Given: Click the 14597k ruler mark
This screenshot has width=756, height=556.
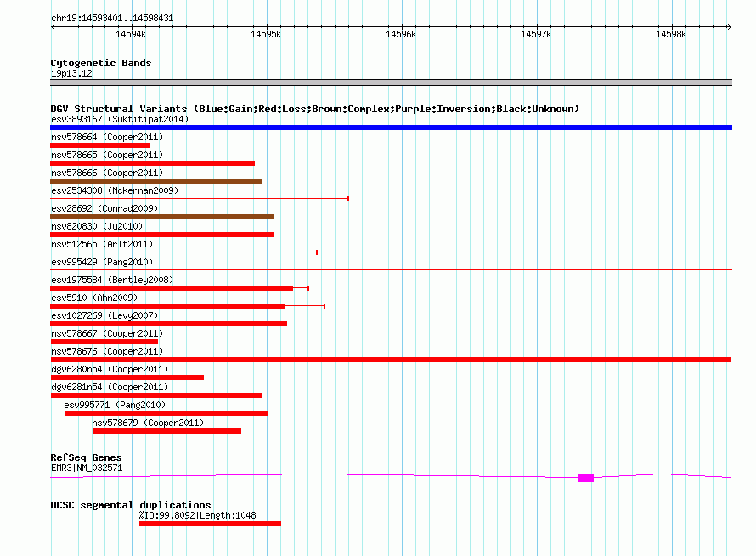Looking at the screenshot, I should coord(536,34).
